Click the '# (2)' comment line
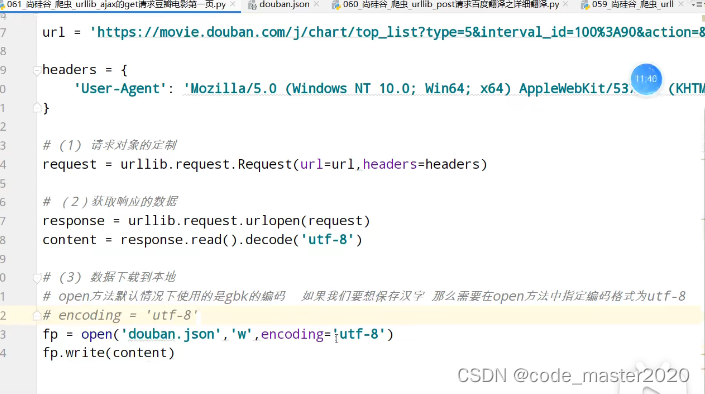This screenshot has height=394, width=705. [x=110, y=201]
